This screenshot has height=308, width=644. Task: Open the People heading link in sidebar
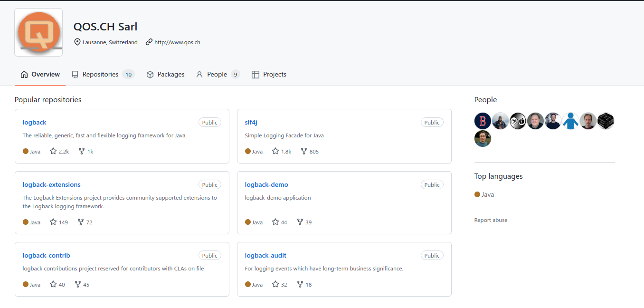485,100
